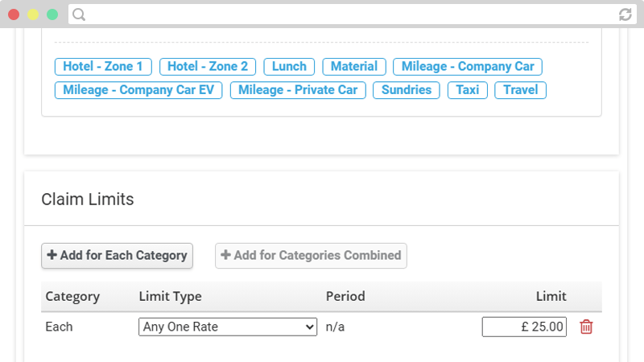
Task: Select the Hotel - Zone 2 tag
Action: (208, 67)
